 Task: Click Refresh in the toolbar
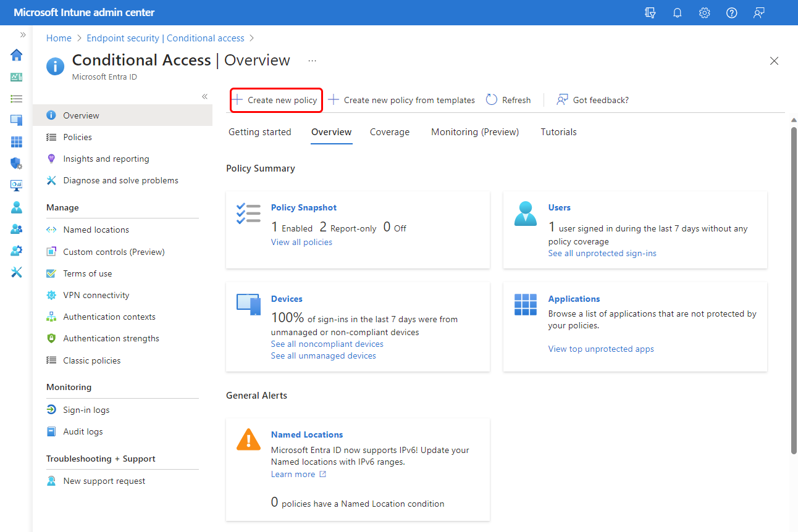[x=508, y=100]
